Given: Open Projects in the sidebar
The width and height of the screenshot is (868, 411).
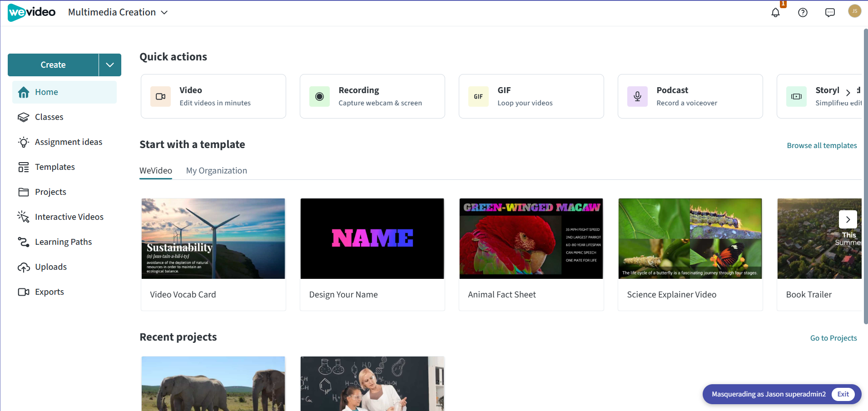Looking at the screenshot, I should [64, 192].
